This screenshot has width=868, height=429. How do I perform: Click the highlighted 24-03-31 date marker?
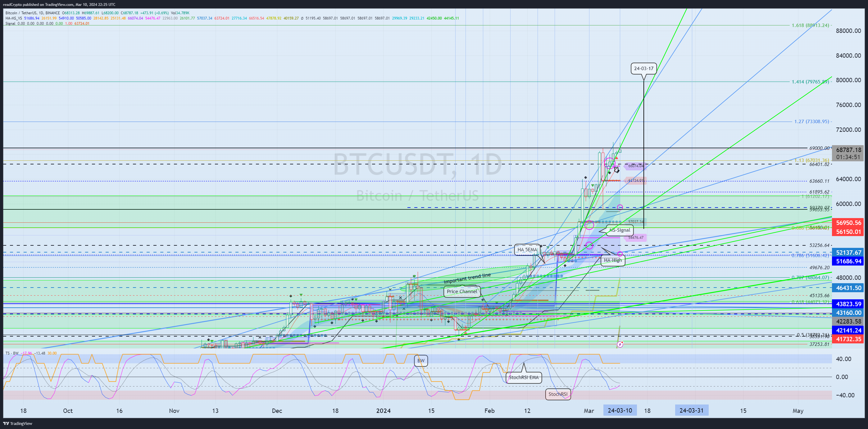pyautogui.click(x=691, y=410)
